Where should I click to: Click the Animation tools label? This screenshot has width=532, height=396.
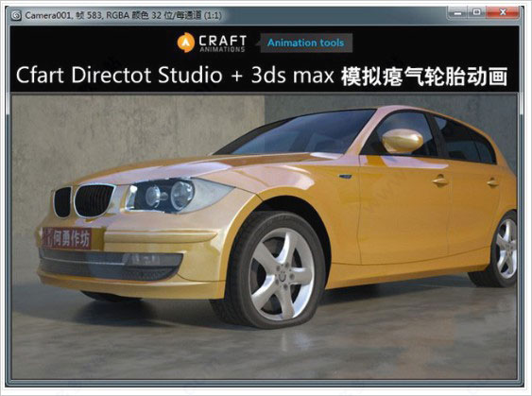tap(306, 43)
